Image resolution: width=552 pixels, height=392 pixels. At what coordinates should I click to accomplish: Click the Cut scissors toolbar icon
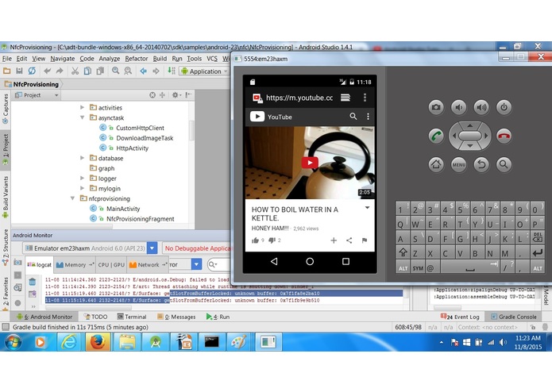[75, 71]
